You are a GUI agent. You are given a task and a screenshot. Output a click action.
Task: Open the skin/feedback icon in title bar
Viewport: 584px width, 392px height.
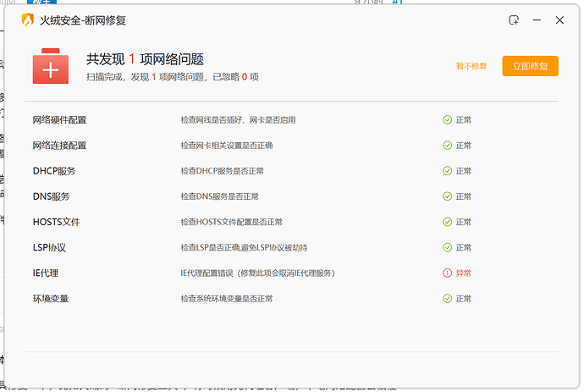[x=514, y=20]
